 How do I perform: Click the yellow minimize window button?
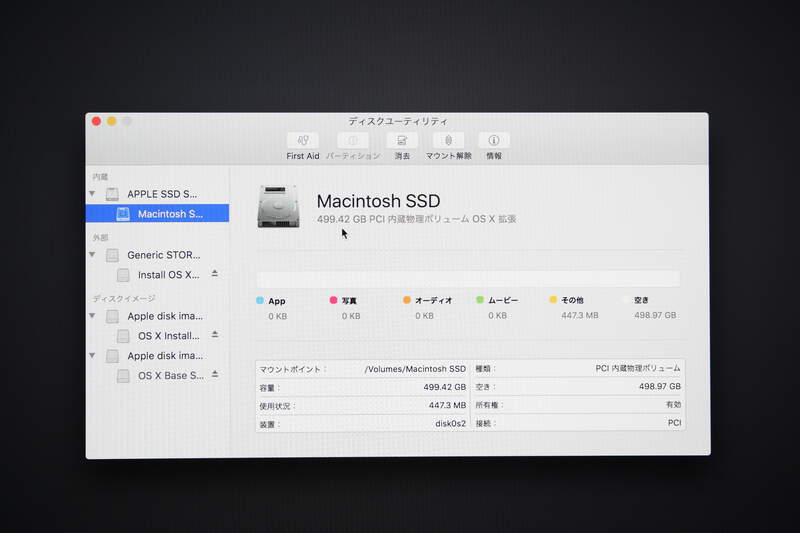(x=112, y=121)
